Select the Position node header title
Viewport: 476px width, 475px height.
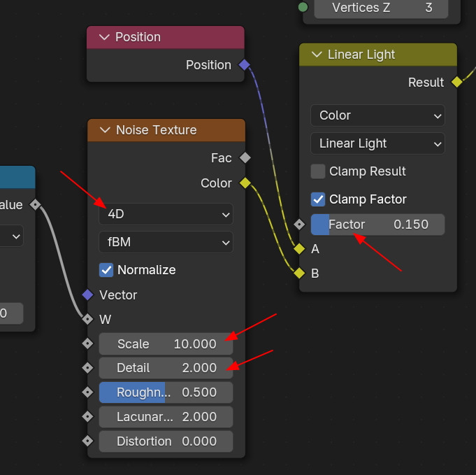pyautogui.click(x=138, y=37)
